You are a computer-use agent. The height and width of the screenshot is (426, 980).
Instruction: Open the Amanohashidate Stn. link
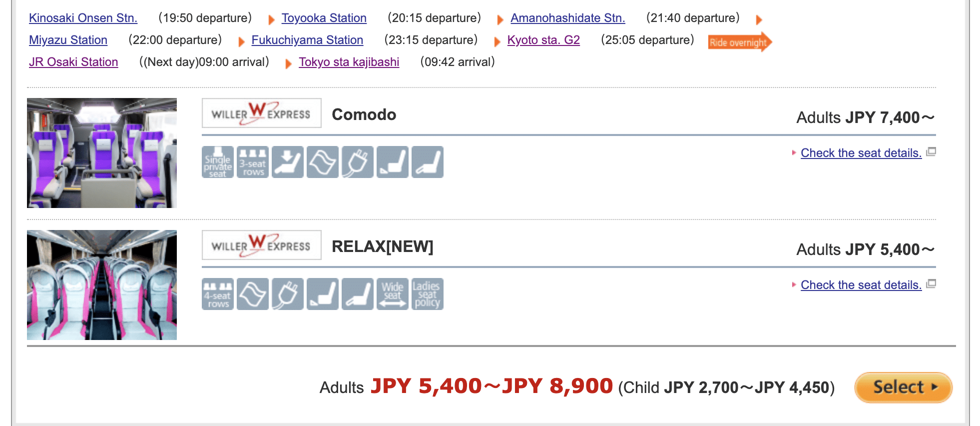[x=568, y=18]
